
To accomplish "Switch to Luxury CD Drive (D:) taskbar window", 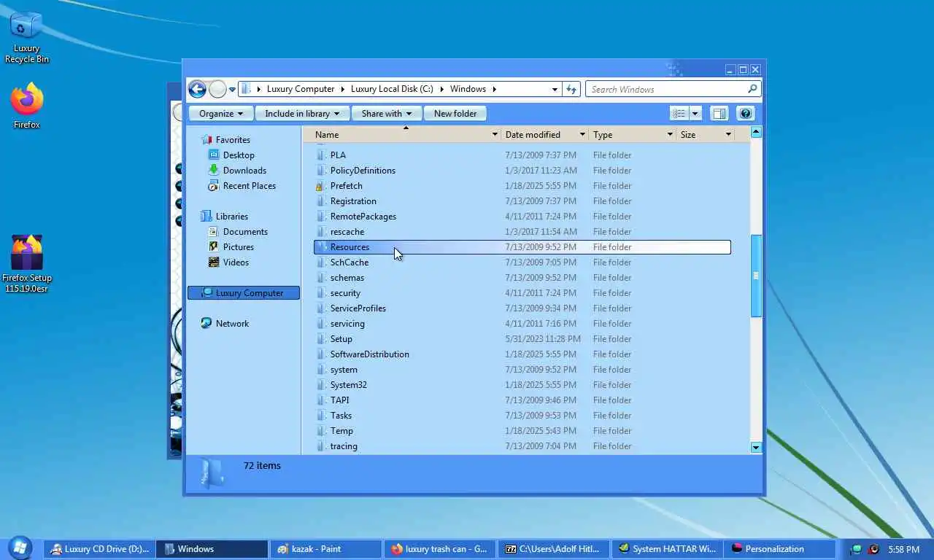I will tap(99, 549).
